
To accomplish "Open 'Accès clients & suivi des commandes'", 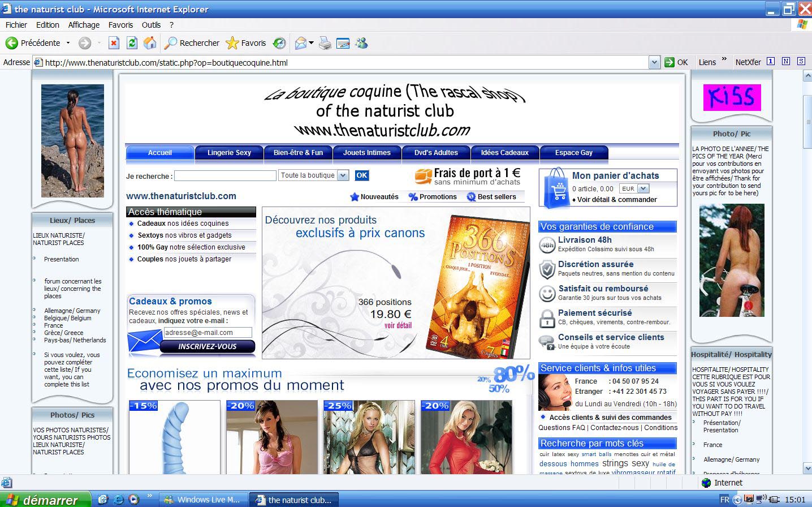I will tap(610, 418).
